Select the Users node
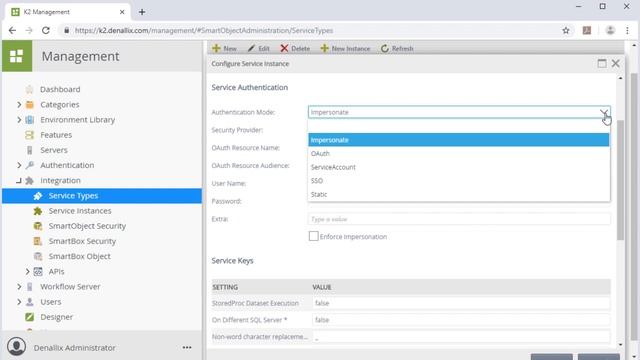This screenshot has height=360, width=640. (51, 302)
